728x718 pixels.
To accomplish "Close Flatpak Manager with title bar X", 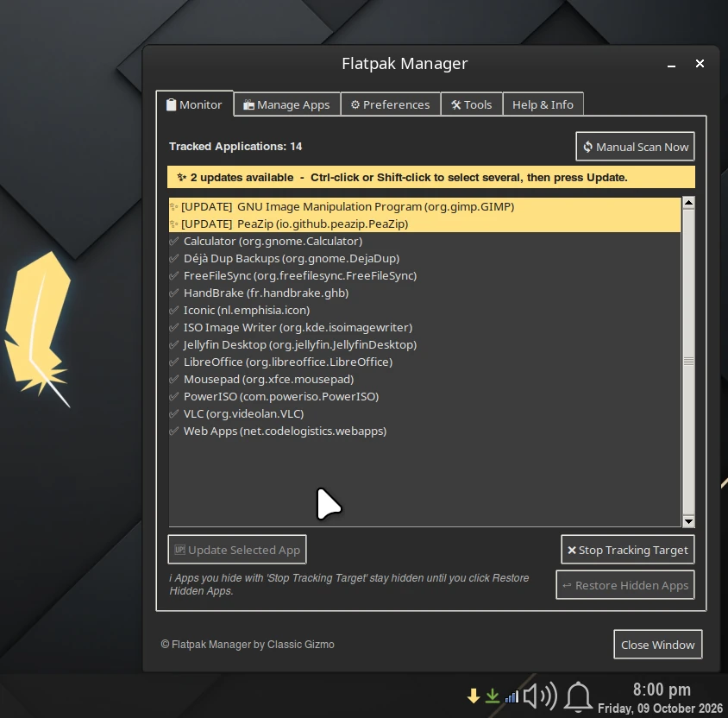I will (x=700, y=64).
